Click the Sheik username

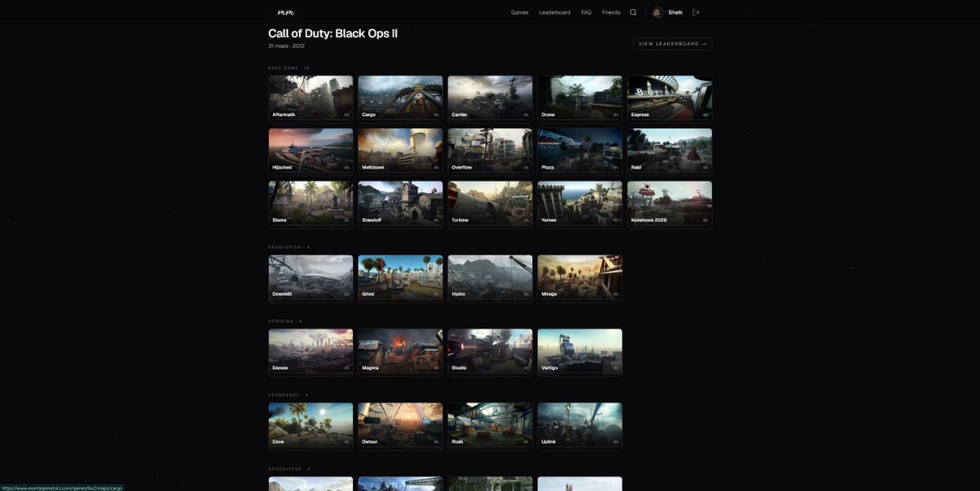pos(675,12)
